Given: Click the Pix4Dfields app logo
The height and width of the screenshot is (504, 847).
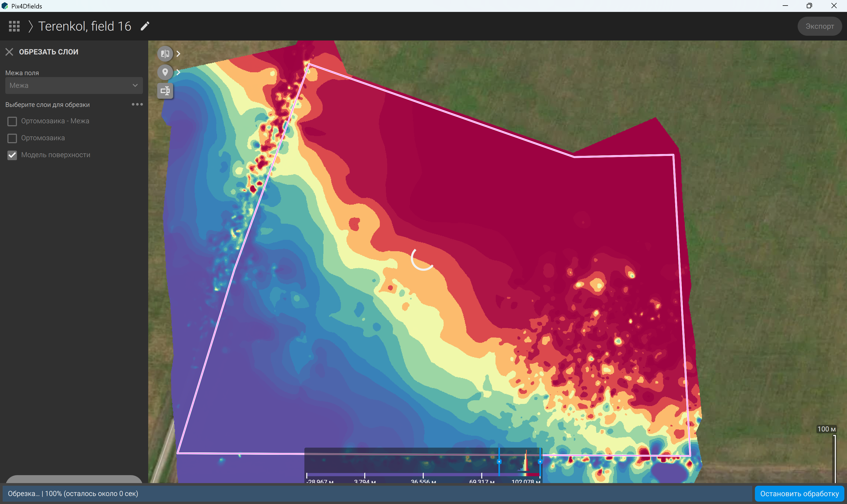Looking at the screenshot, I should (5, 6).
